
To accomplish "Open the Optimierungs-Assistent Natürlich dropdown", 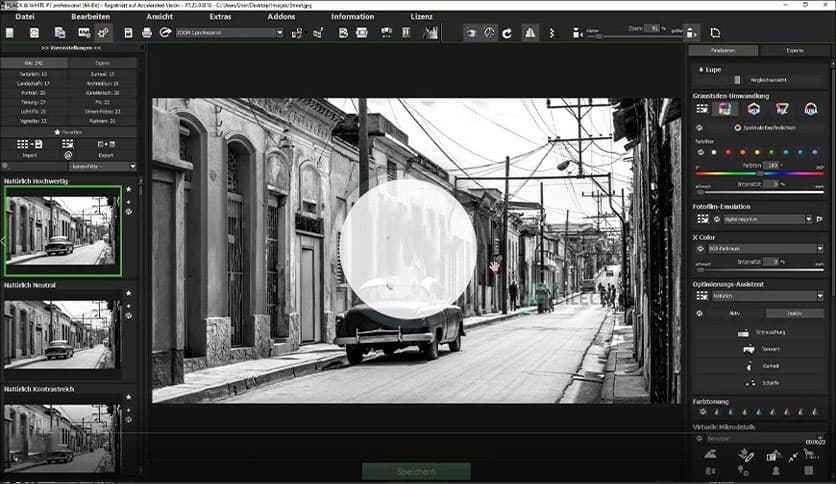I will [766, 296].
